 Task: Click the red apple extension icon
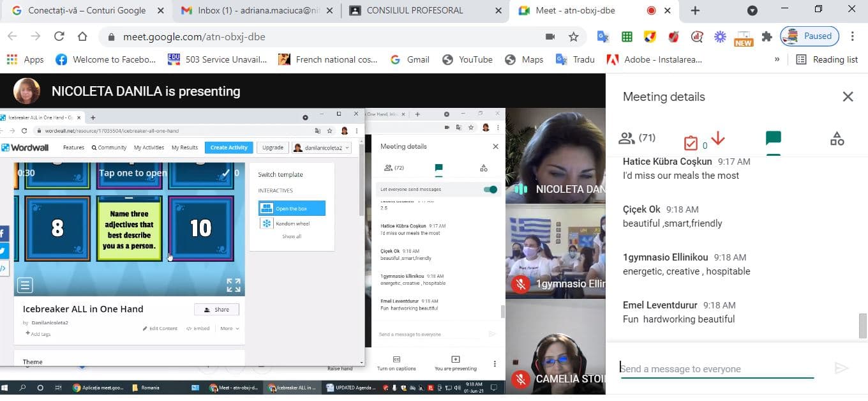pyautogui.click(x=673, y=37)
